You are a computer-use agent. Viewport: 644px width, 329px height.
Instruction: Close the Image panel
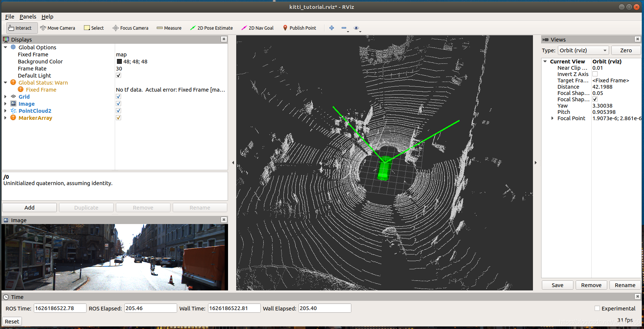click(224, 220)
